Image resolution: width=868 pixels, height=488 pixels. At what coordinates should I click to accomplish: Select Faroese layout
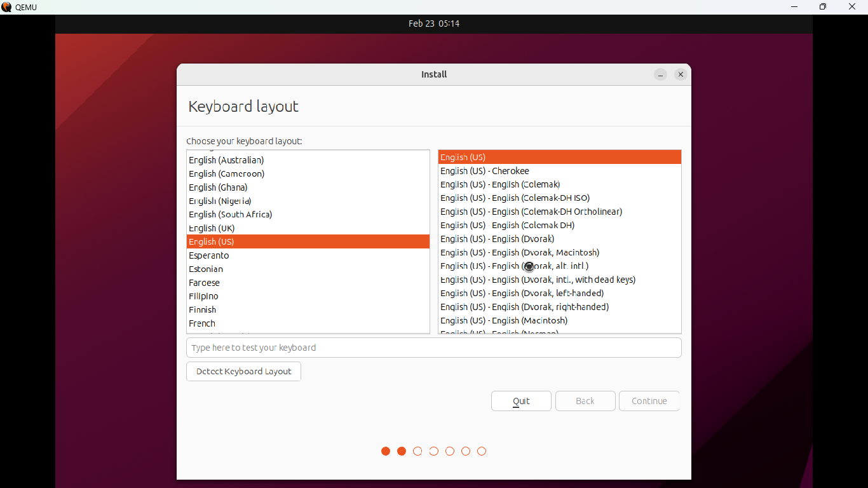pyautogui.click(x=308, y=283)
